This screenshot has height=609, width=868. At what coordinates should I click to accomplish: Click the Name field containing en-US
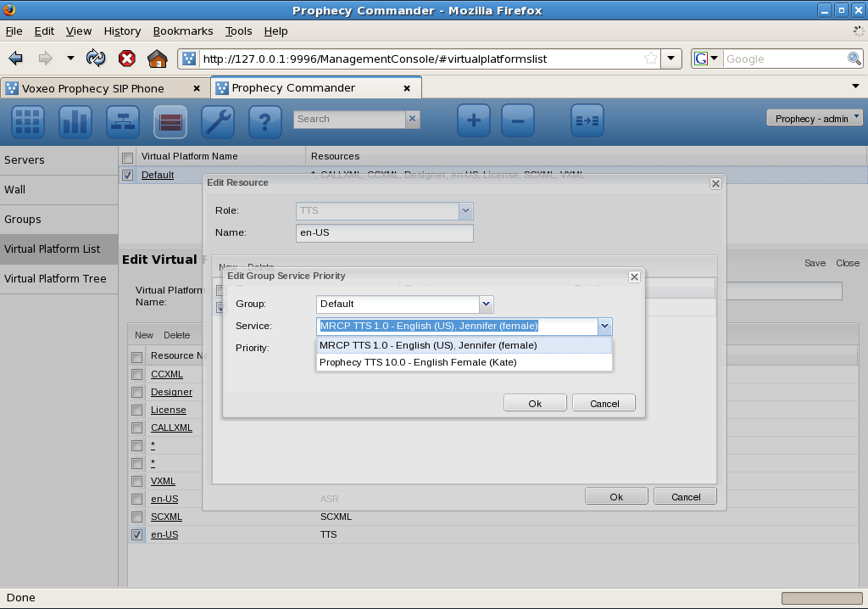pos(385,232)
